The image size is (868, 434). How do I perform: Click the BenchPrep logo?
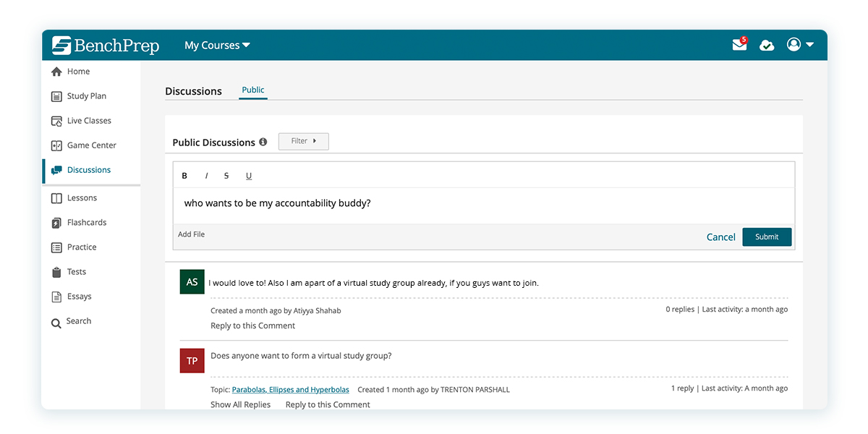pos(106,45)
